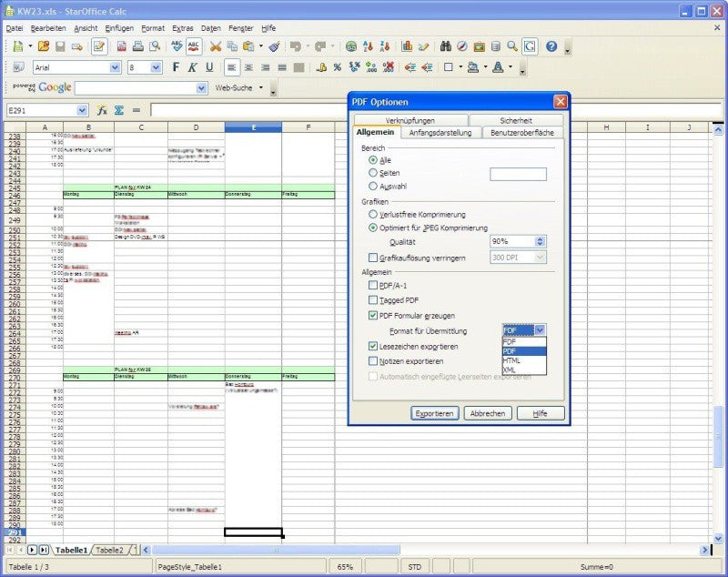
Task: Click the Hilfe button in dialog
Action: pyautogui.click(x=541, y=413)
